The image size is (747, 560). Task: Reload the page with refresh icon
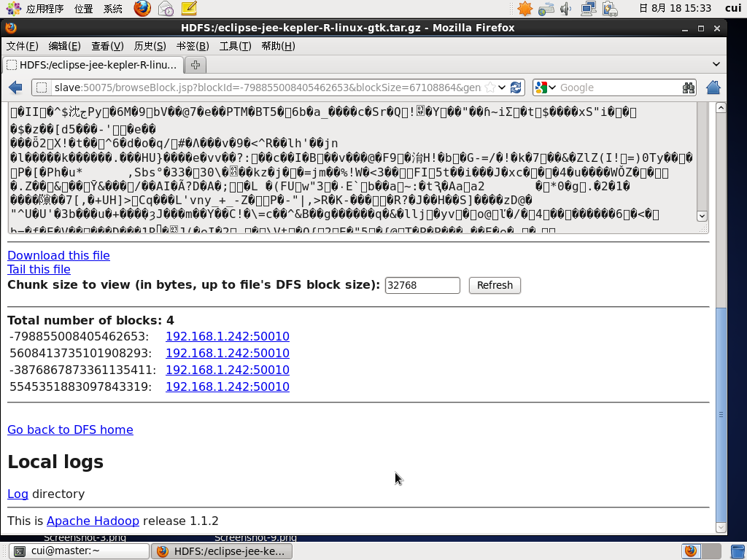(x=516, y=87)
